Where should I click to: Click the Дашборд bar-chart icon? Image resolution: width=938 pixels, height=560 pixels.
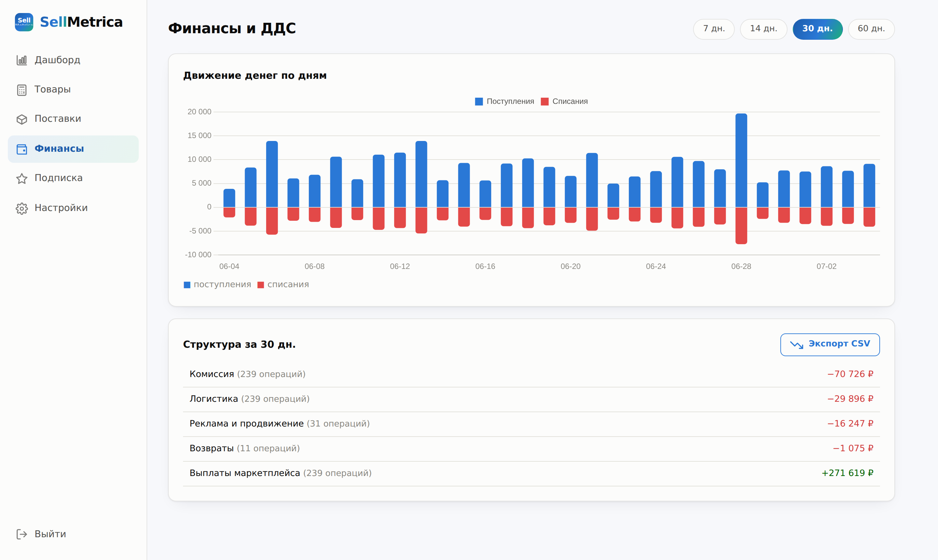(22, 60)
